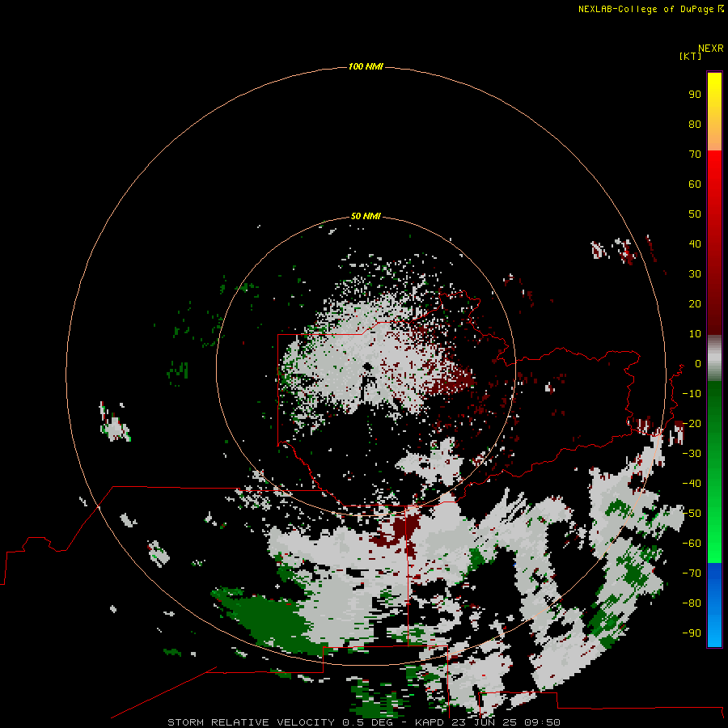Click the -60 value on the velocity scale
Screen dimensions: 728x728
[x=692, y=544]
